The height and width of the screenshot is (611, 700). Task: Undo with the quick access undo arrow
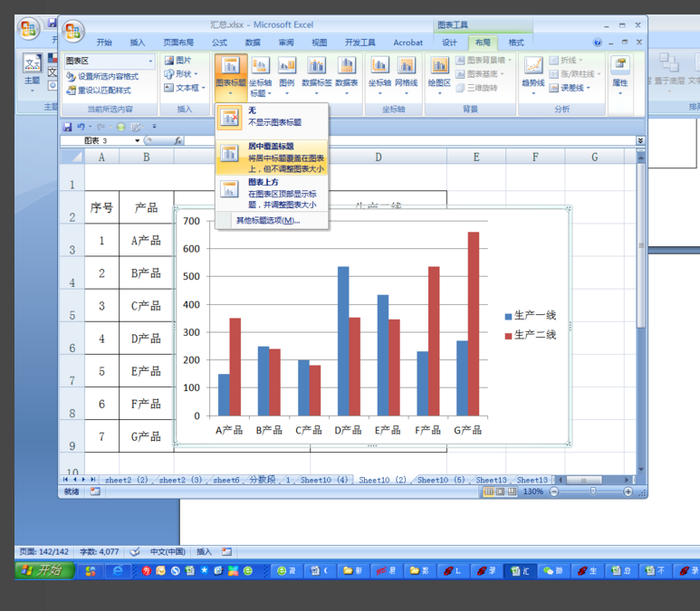tap(81, 128)
